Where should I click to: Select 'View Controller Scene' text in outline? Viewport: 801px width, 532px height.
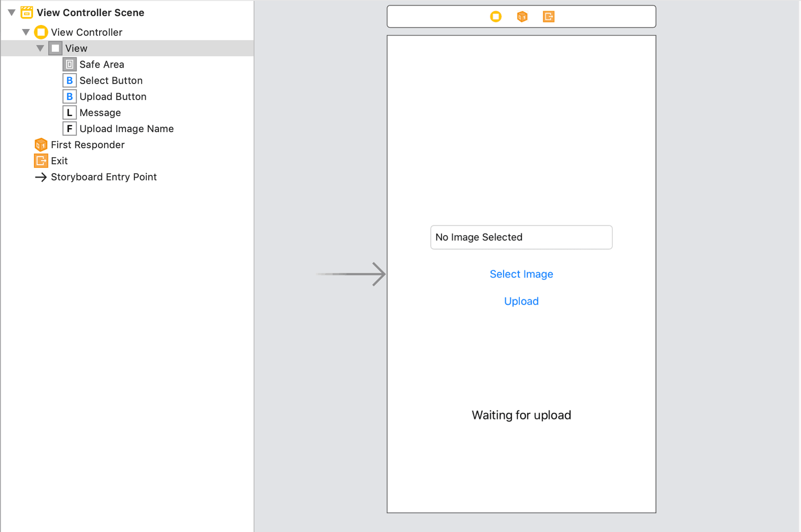(91, 13)
